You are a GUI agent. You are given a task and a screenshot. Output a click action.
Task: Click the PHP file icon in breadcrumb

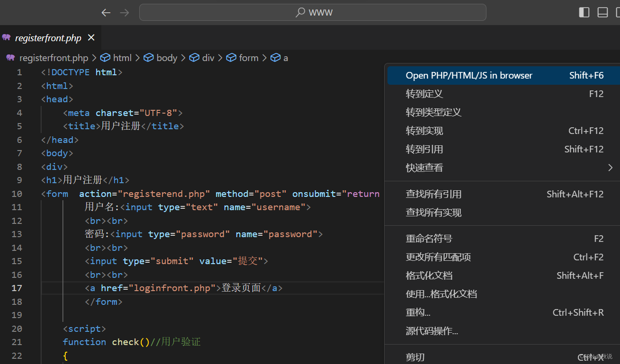[10, 58]
